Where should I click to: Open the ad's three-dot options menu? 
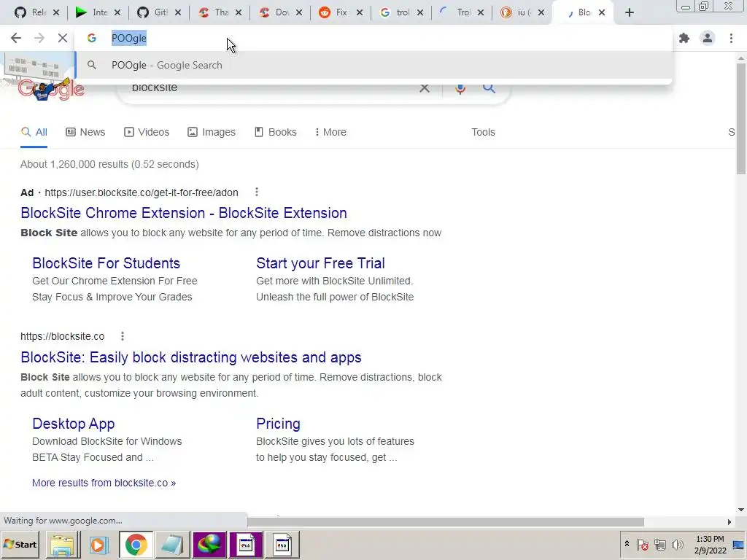click(x=257, y=192)
